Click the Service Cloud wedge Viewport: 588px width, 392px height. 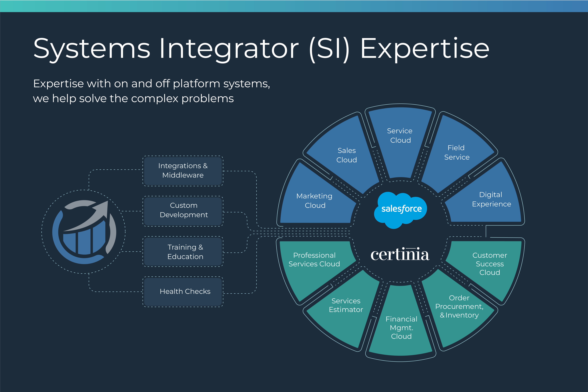400,136
